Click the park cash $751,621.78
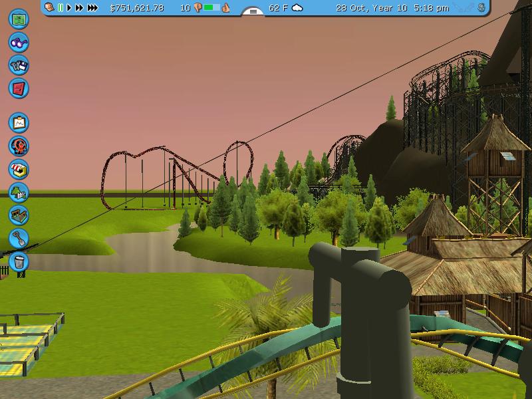Viewport: 532px width, 399px height. [137, 8]
